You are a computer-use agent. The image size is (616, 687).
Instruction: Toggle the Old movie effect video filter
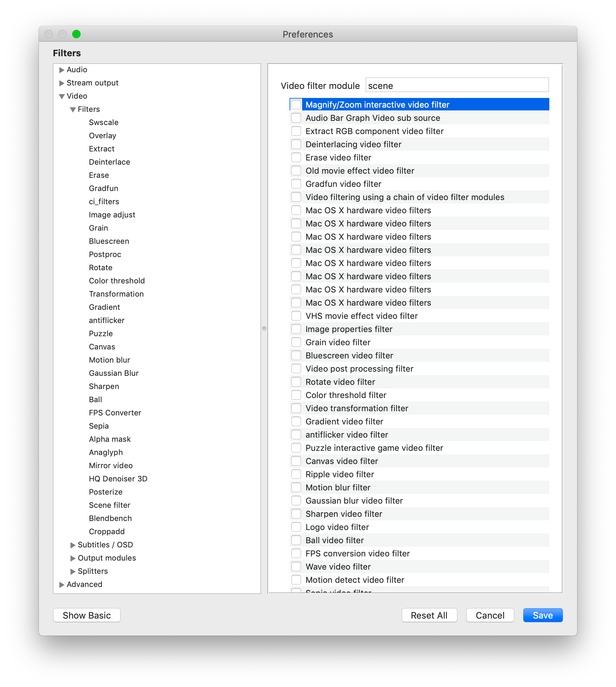pyautogui.click(x=296, y=171)
